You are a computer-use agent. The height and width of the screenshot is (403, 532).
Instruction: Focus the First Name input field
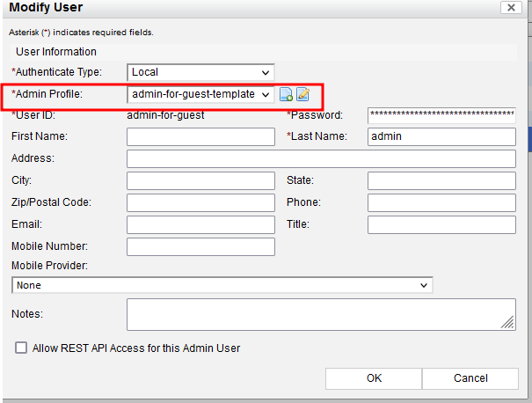(x=200, y=136)
